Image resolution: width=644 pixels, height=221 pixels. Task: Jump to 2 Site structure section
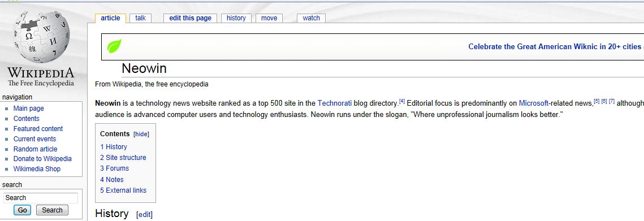tap(123, 157)
